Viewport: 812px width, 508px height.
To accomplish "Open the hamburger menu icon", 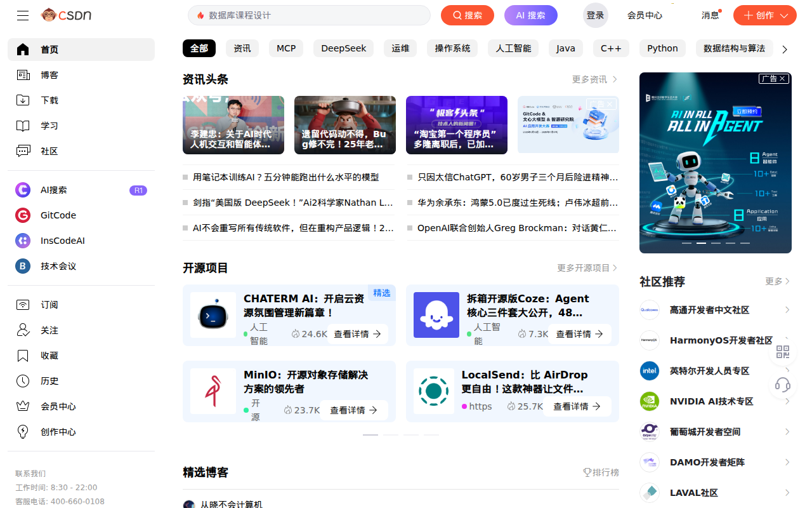I will pos(23,15).
